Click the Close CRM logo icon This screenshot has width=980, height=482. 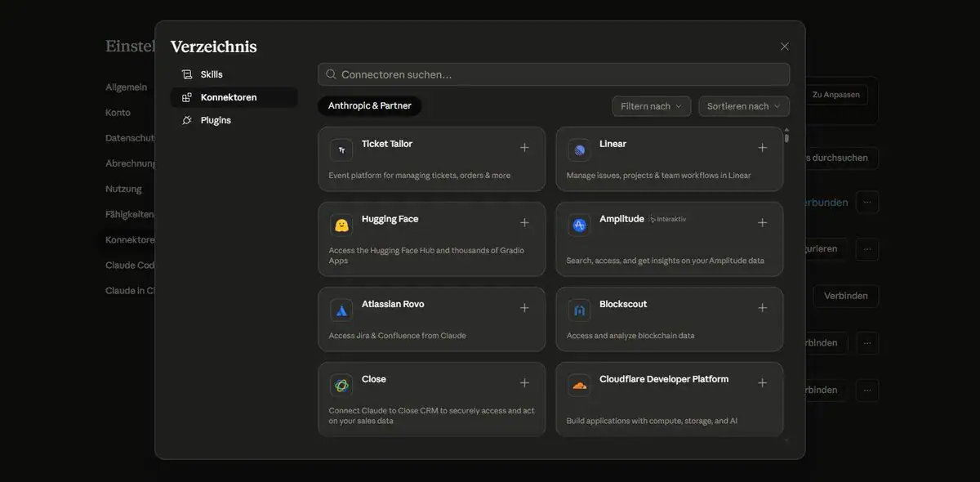341,386
